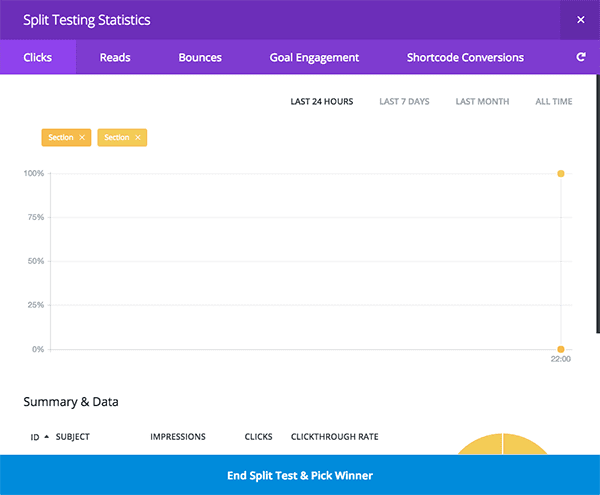The width and height of the screenshot is (600, 495).
Task: Remove the lighter yellow Section tag
Action: click(x=138, y=137)
